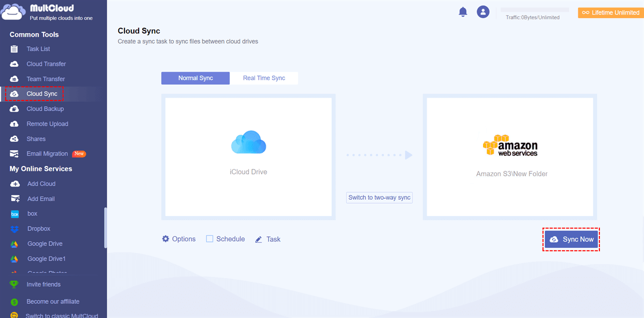Click the Amazon web services logo
The height and width of the screenshot is (318, 644).
point(510,145)
